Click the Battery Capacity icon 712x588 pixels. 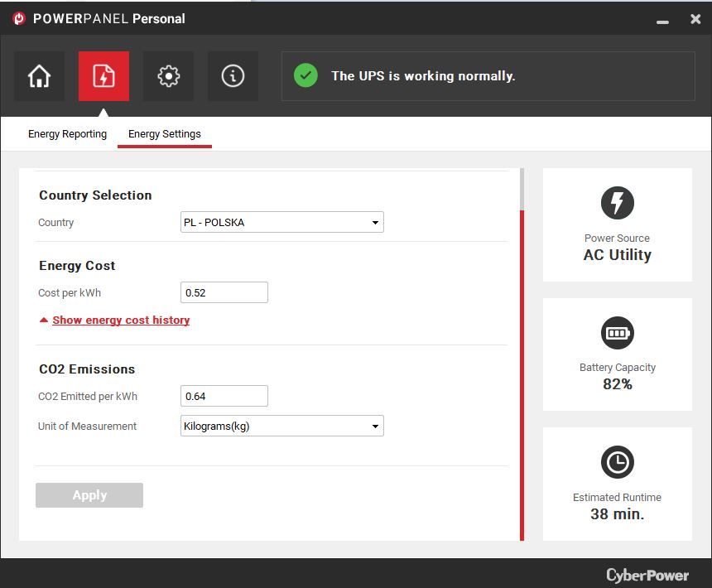pos(617,333)
